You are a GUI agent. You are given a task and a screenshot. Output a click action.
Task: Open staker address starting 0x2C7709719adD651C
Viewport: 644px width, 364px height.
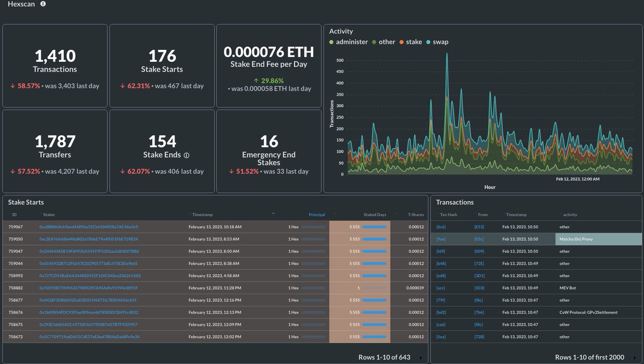coord(90,337)
